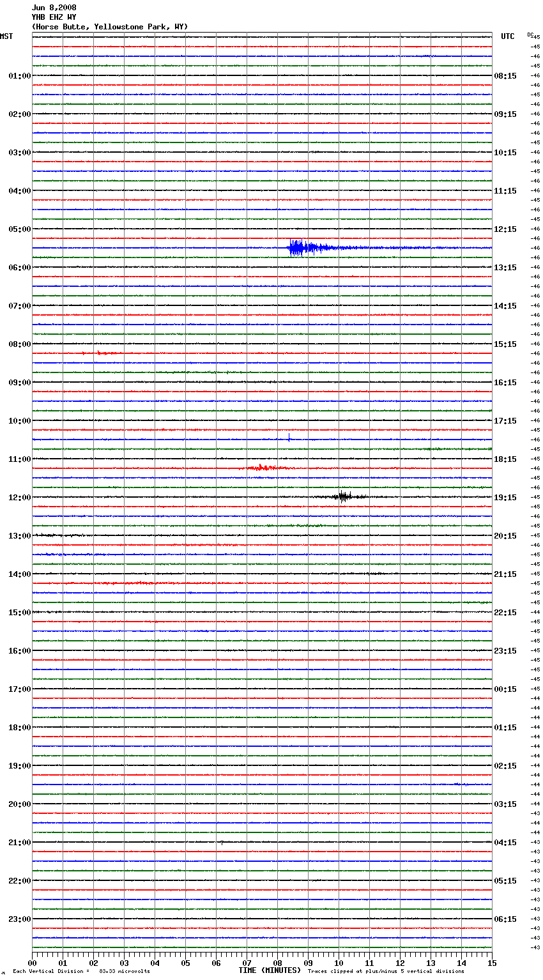Click the small blue spike below the 10:00 trace
Image resolution: width=543 pixels, height=980 pixels.
click(289, 438)
